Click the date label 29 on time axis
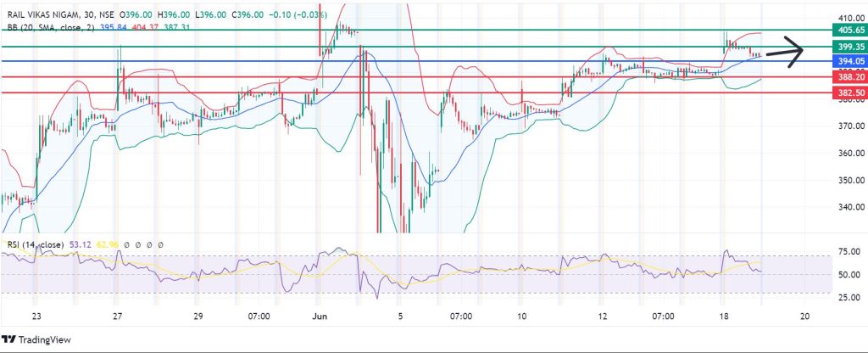 coord(198,317)
